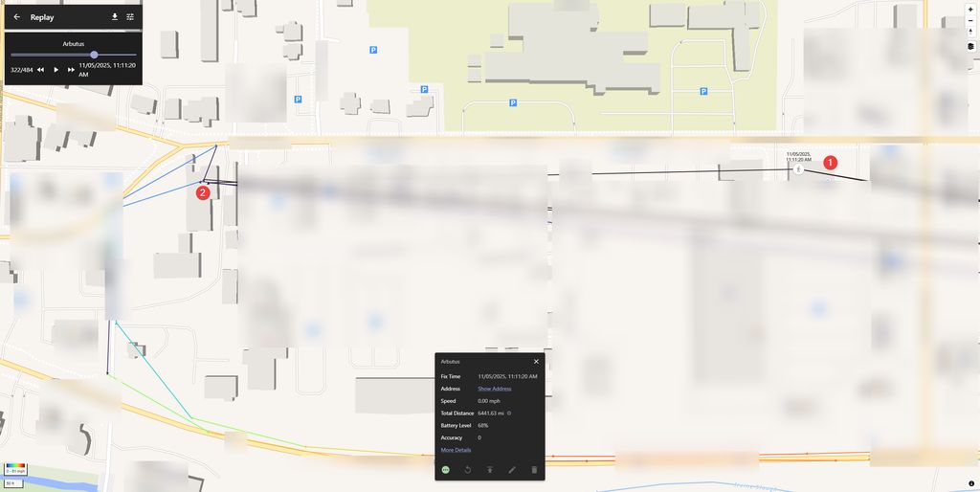980x492 pixels.
Task: Open the map layers switcher
Action: click(970, 46)
